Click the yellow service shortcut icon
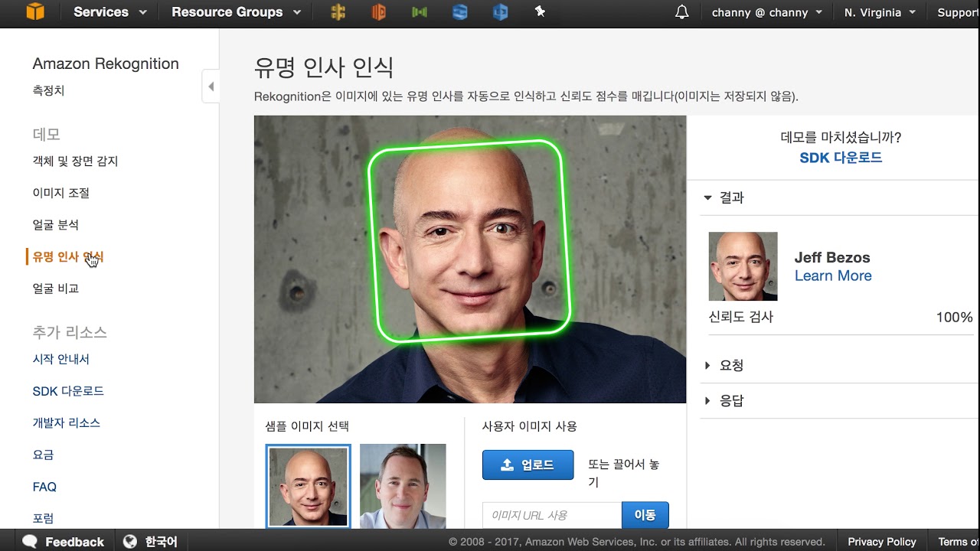The image size is (980, 551). pos(338,12)
